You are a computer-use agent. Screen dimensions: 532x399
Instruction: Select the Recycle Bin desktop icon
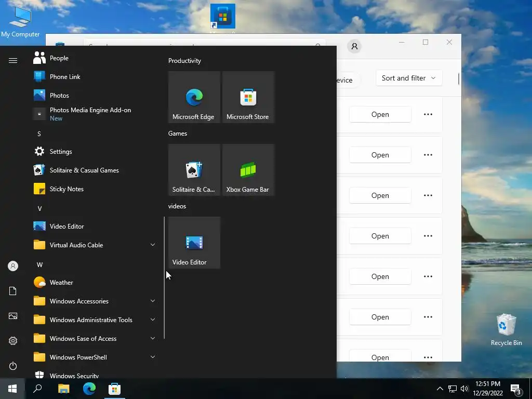[506, 330]
